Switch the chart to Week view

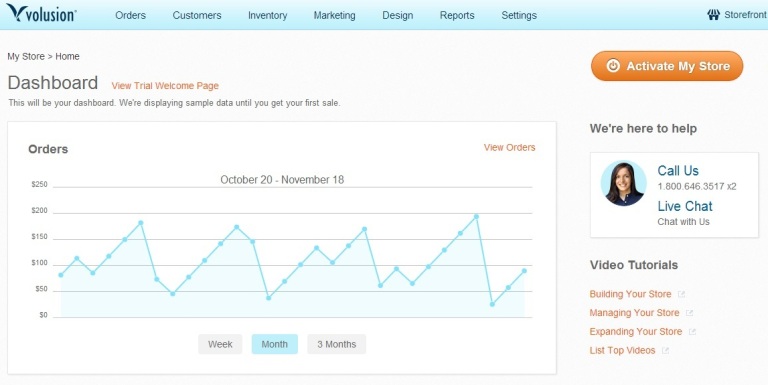pos(220,344)
